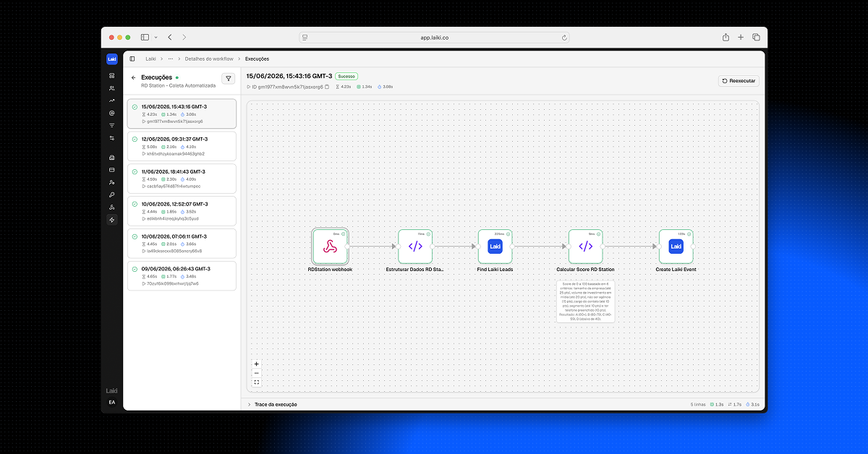Click the Safari back navigation arrow
868x454 pixels.
[169, 37]
